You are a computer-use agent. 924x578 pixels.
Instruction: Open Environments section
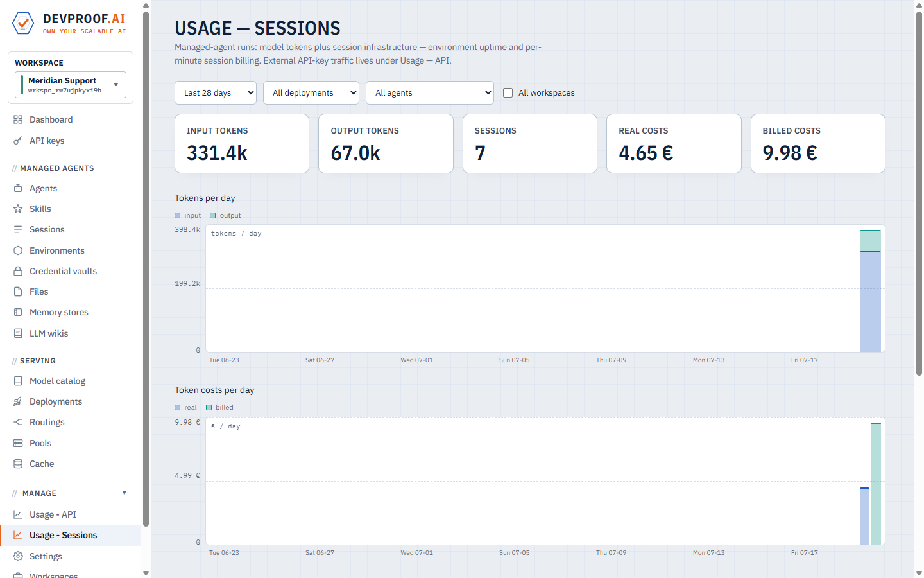(71, 250)
